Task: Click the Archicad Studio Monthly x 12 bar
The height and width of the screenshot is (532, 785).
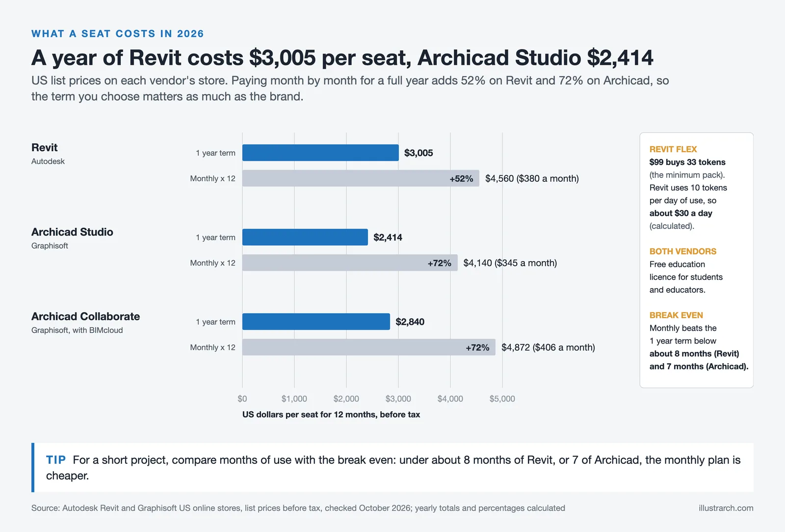Action: tap(350, 263)
